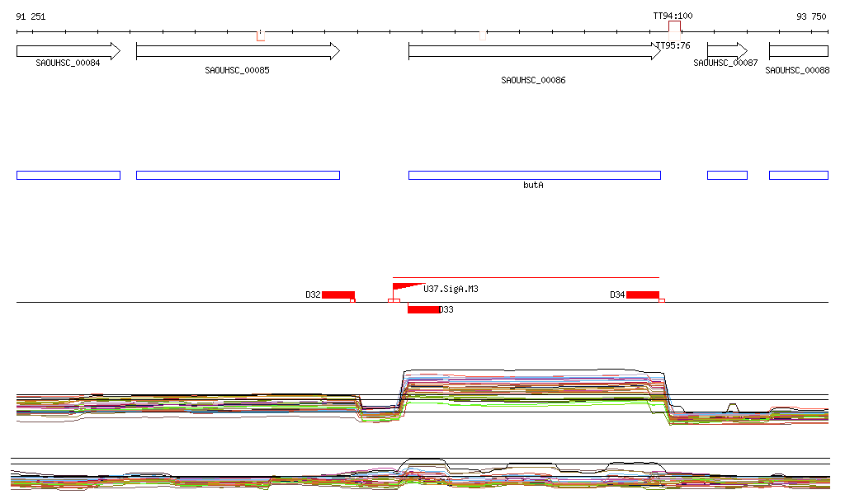
Task: Select the D33 red segment
Action: point(423,309)
